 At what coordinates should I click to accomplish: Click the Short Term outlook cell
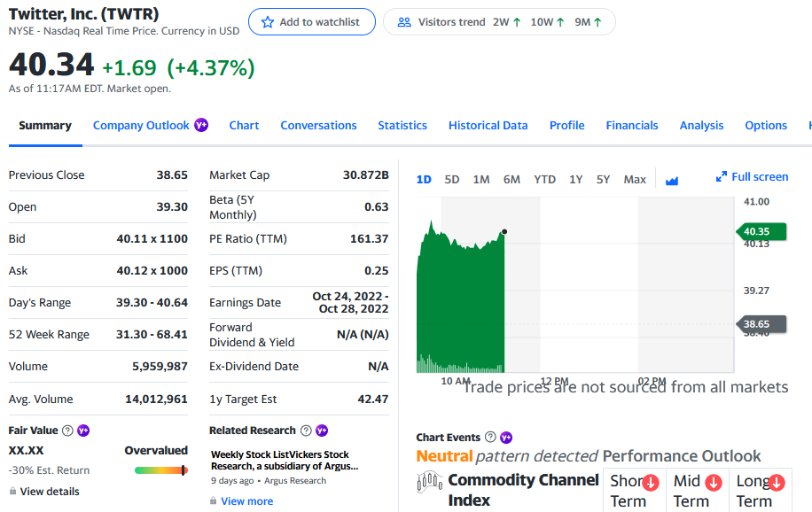click(x=635, y=491)
